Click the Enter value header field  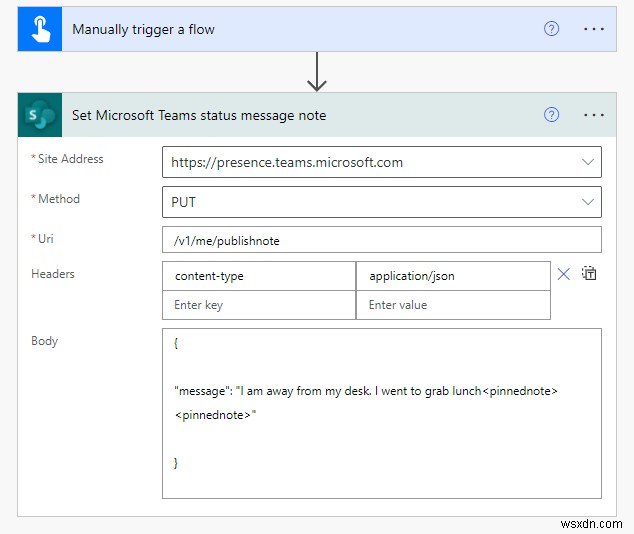(x=453, y=305)
